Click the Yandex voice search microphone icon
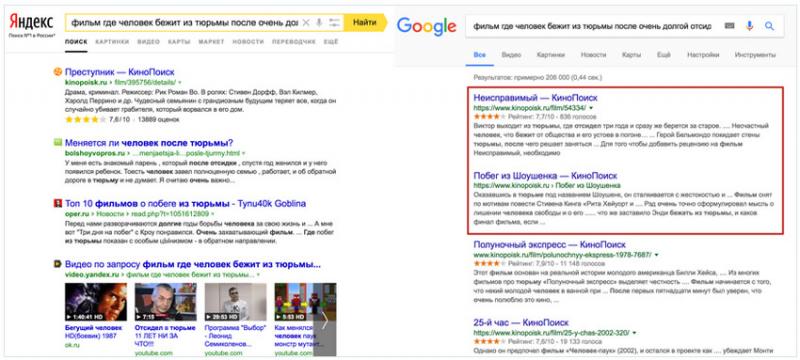The height and width of the screenshot is (360, 800). click(x=319, y=22)
